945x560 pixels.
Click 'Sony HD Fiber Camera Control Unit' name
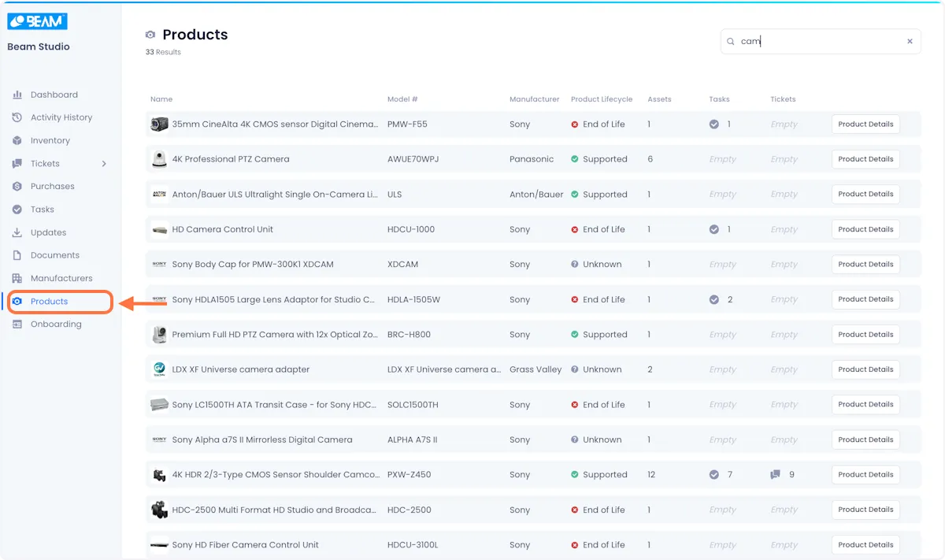pyautogui.click(x=246, y=545)
